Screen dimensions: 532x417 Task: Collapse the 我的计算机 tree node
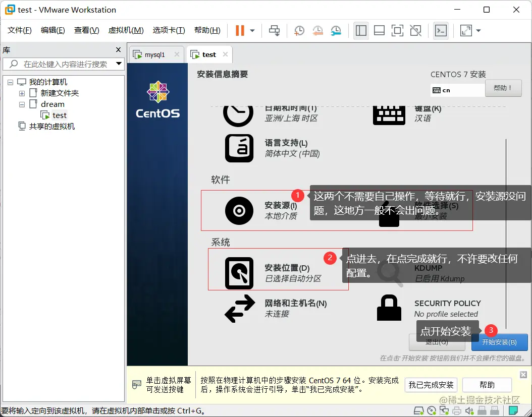[x=11, y=82]
